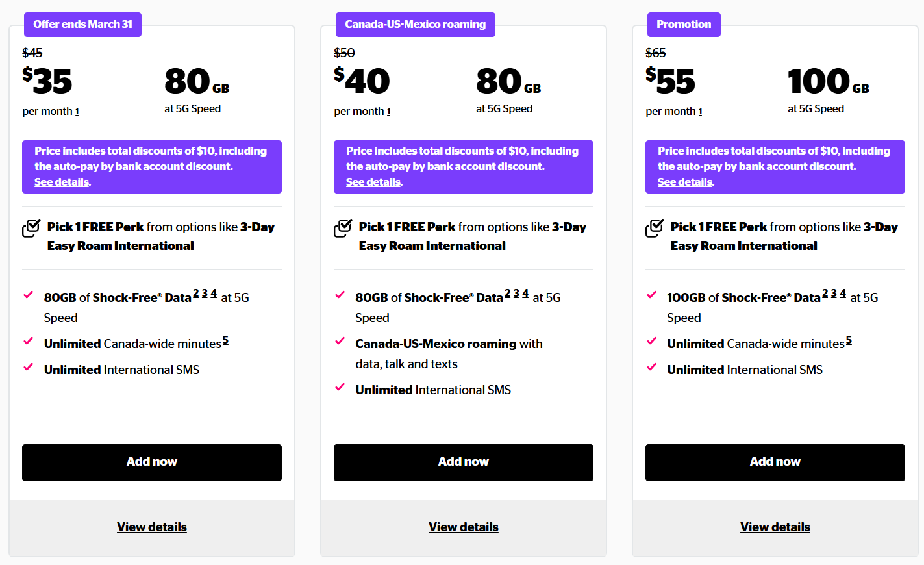Click perk checkmark icon on $40 plan
The height and width of the screenshot is (565, 924).
[x=343, y=228]
